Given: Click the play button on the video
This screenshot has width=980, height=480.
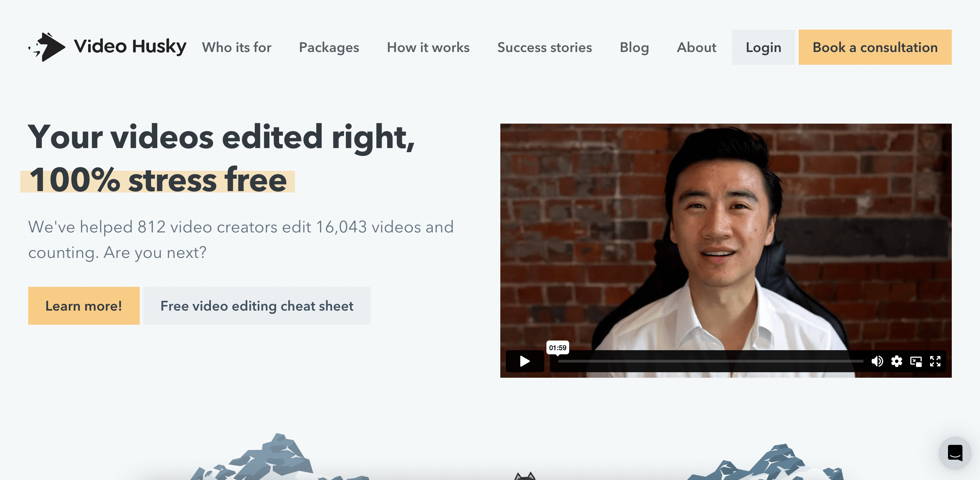Looking at the screenshot, I should pyautogui.click(x=524, y=361).
